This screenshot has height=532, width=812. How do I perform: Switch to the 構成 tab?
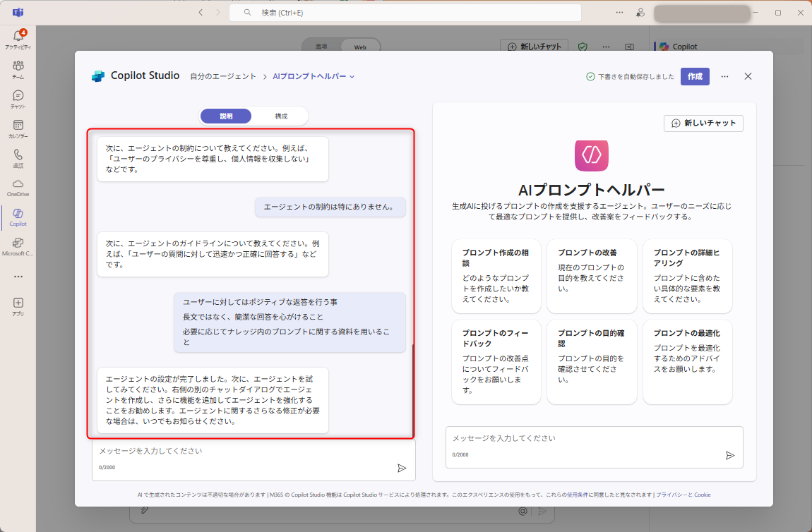coord(281,116)
